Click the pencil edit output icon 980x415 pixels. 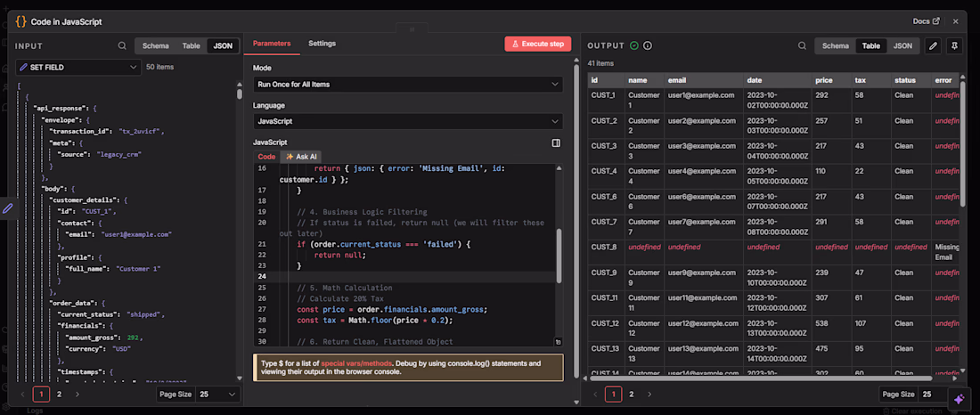(x=933, y=45)
